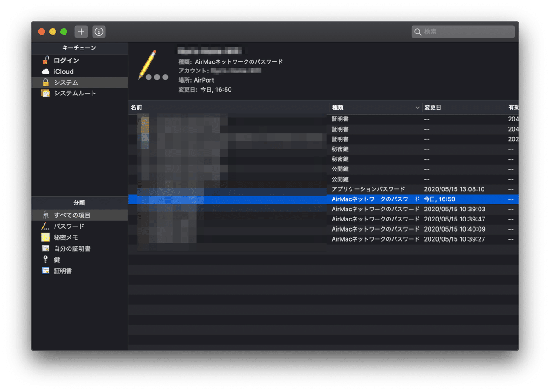Select row dated 今日, 16:50
550x392 pixels.
click(x=324, y=199)
